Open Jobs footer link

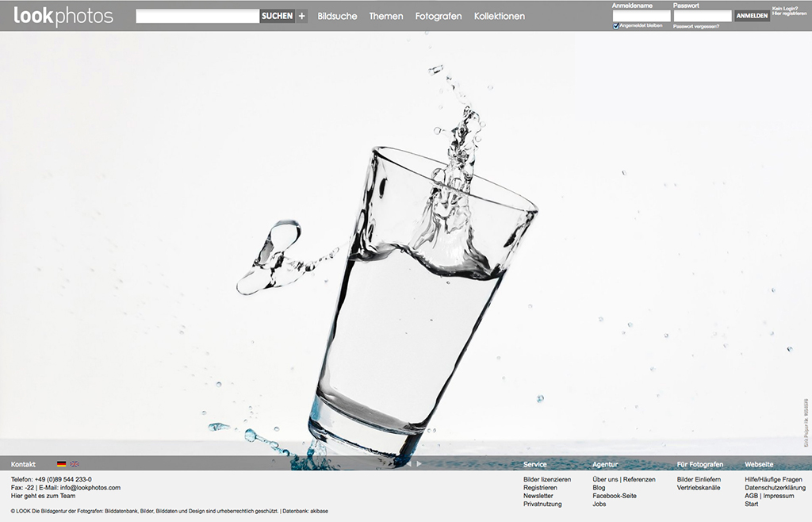click(x=599, y=504)
